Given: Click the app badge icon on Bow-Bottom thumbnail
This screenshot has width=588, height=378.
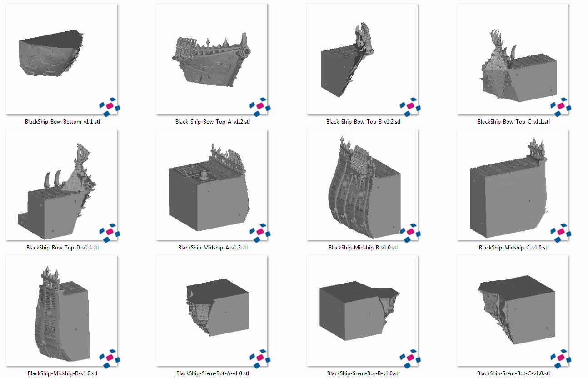Looking at the screenshot, I should pyautogui.click(x=109, y=106).
